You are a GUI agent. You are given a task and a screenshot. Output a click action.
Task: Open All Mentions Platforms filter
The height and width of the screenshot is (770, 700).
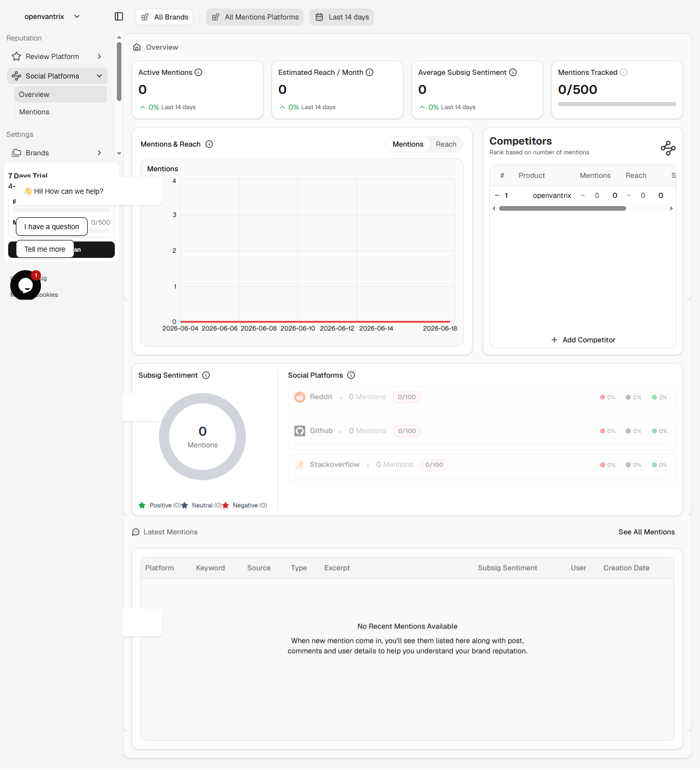click(x=255, y=17)
